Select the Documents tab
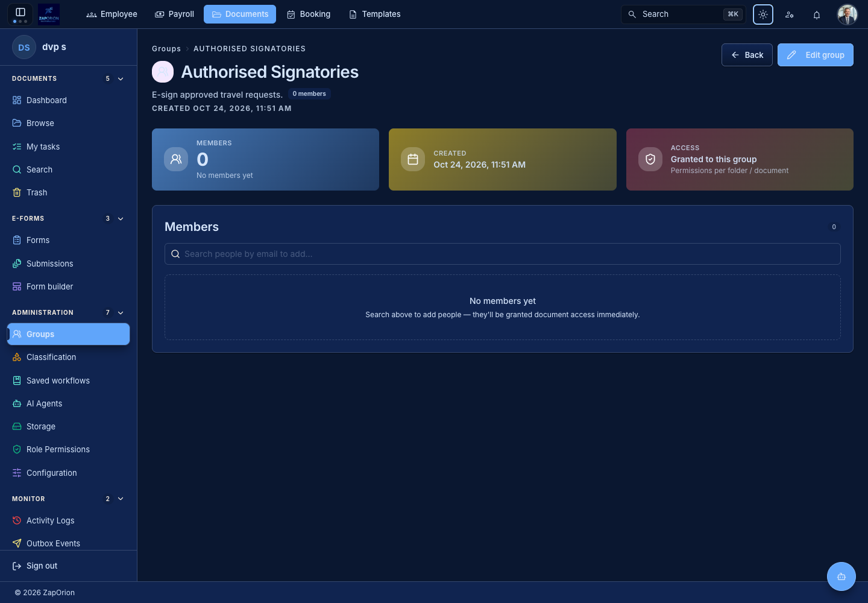This screenshot has height=603, width=868. point(240,14)
